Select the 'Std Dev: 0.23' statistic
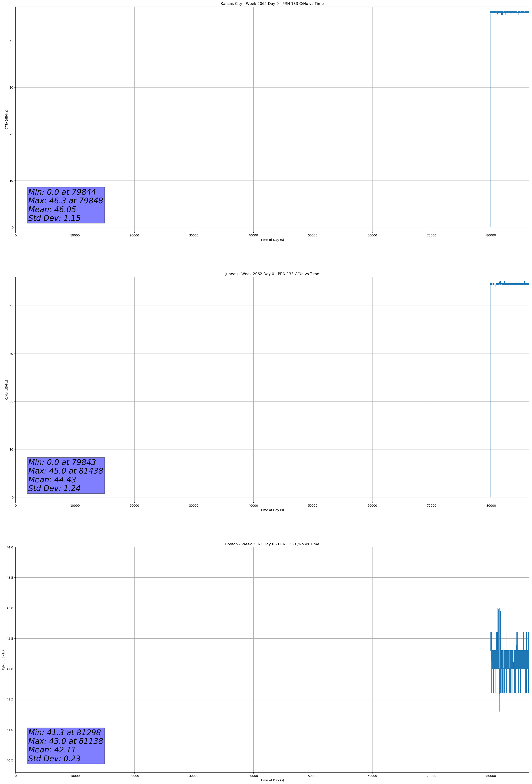This screenshot has width=532, height=784. pos(54,759)
